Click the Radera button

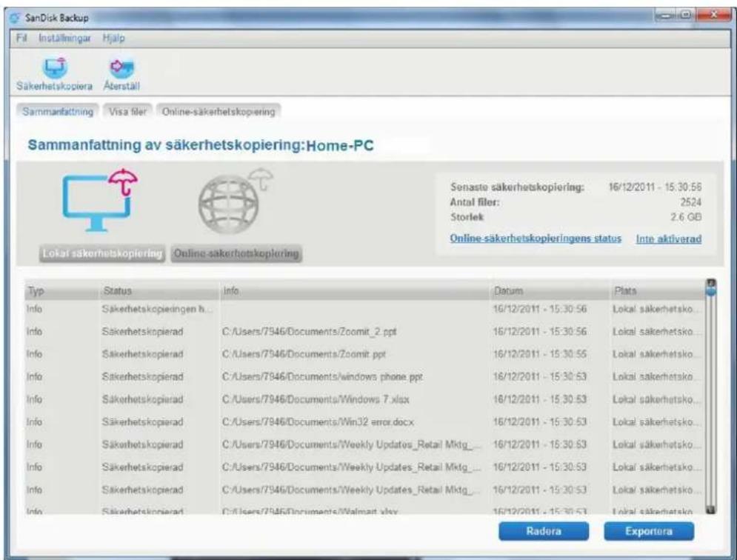pyautogui.click(x=544, y=531)
